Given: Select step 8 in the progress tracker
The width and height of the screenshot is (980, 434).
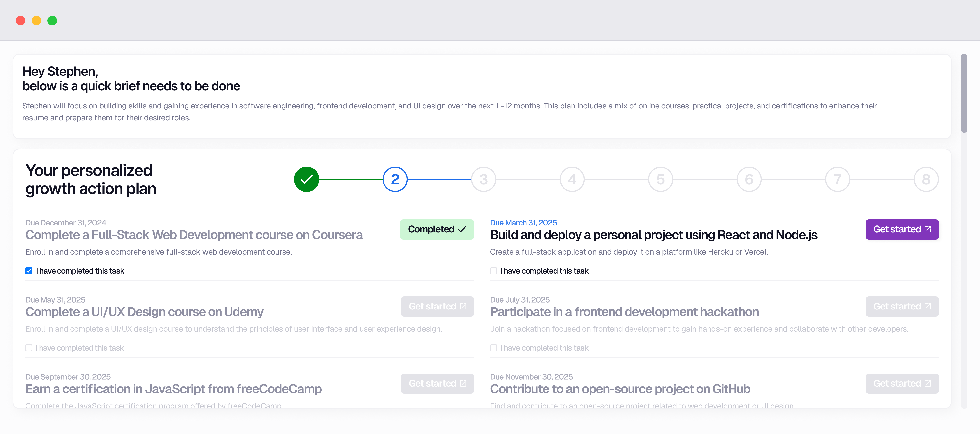Looking at the screenshot, I should [x=926, y=179].
